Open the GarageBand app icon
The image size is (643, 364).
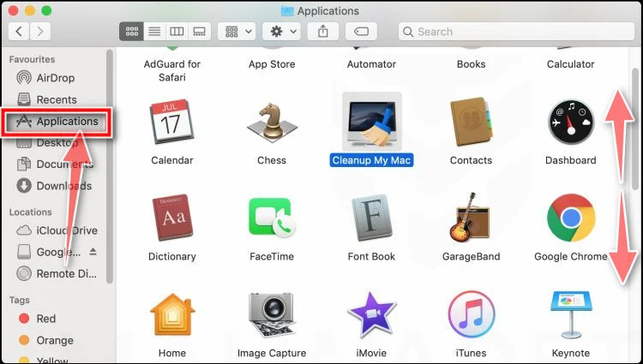pos(470,218)
